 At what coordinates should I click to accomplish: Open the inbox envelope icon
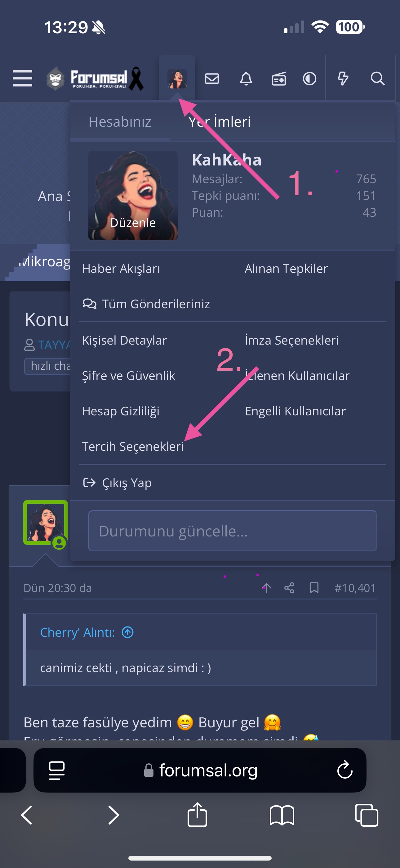click(212, 79)
